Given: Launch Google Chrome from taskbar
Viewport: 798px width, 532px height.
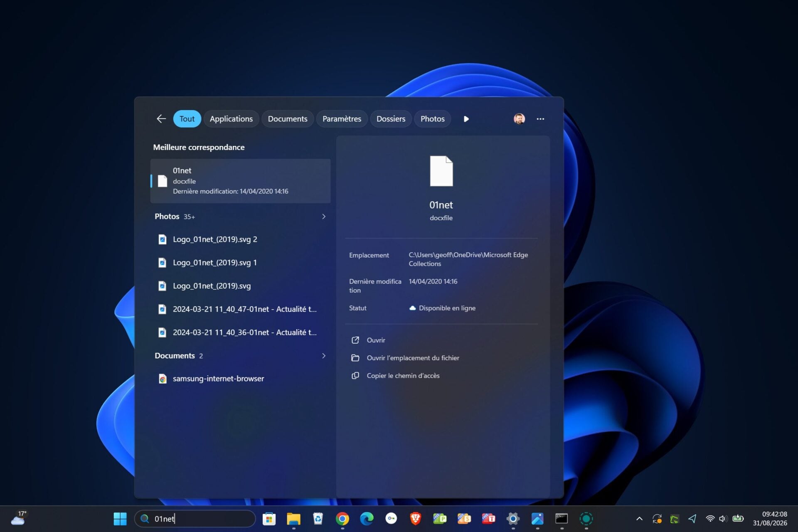Looking at the screenshot, I should [x=342, y=519].
